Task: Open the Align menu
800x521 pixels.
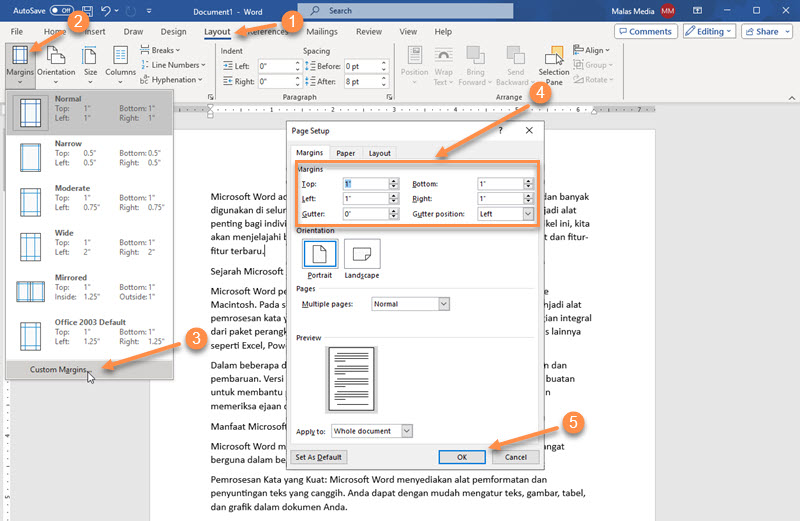Action: tap(592, 50)
